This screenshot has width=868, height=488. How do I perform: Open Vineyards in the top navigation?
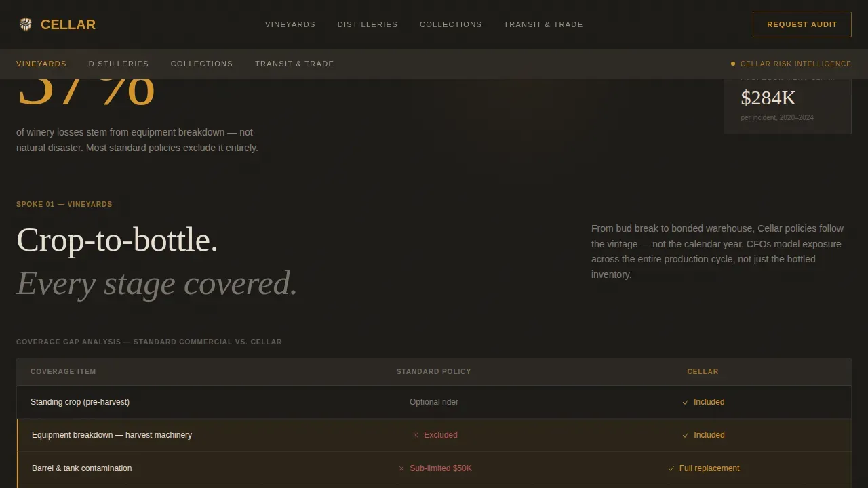pos(290,24)
